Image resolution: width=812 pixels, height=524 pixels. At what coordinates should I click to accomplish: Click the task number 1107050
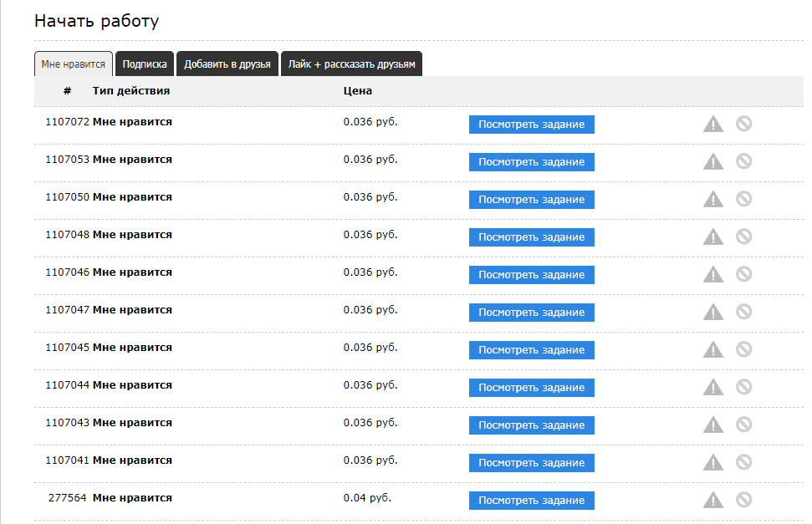[68, 196]
